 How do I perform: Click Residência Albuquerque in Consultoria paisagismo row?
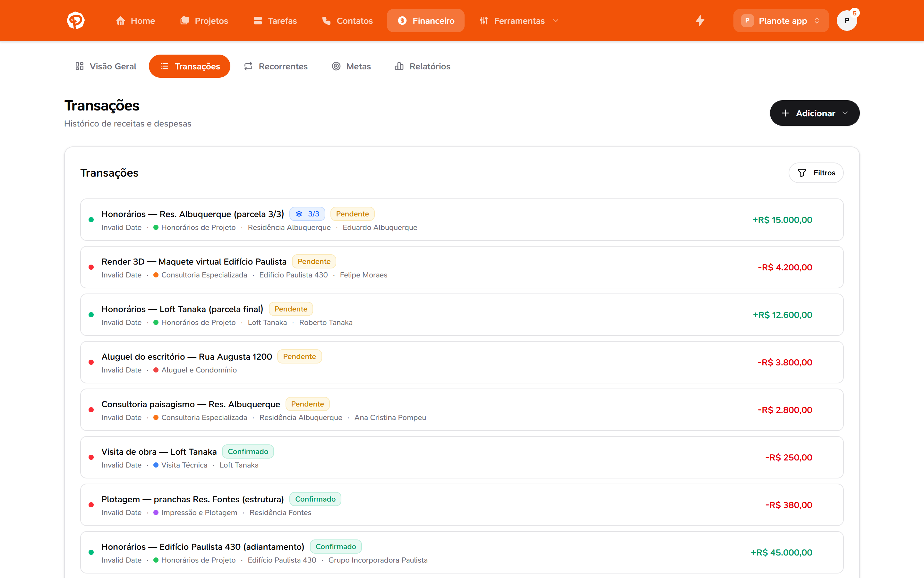(301, 417)
